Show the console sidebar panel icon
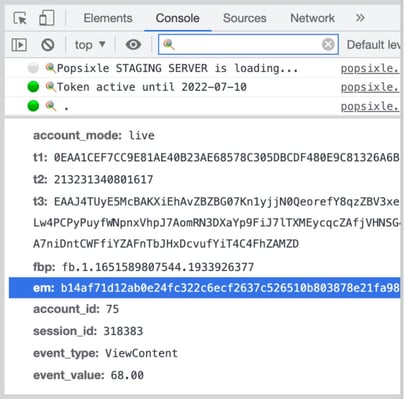 point(19,44)
